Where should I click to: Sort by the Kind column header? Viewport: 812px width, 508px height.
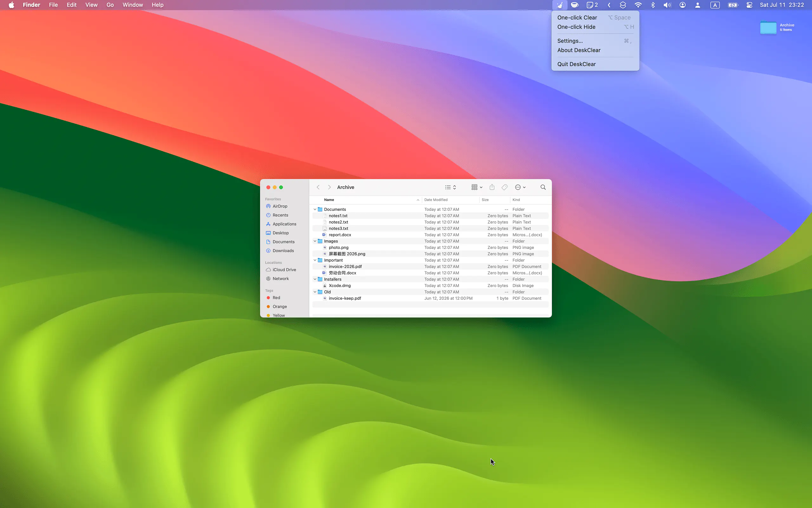pyautogui.click(x=530, y=200)
